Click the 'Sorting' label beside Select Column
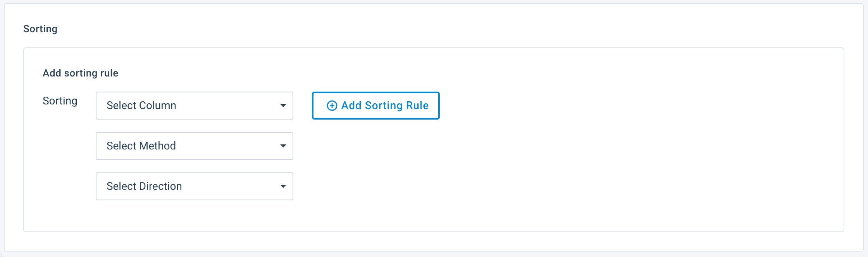The height and width of the screenshot is (257, 868). point(60,101)
